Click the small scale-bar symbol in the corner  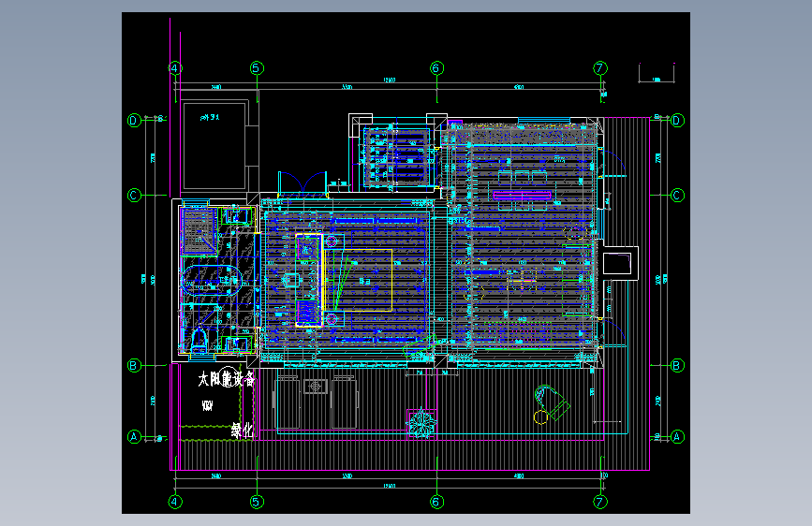(x=657, y=73)
